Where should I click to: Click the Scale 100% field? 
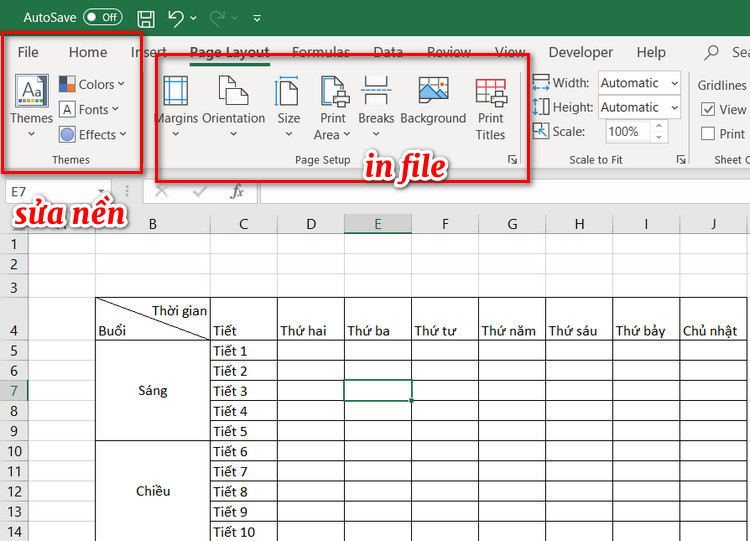(628, 132)
